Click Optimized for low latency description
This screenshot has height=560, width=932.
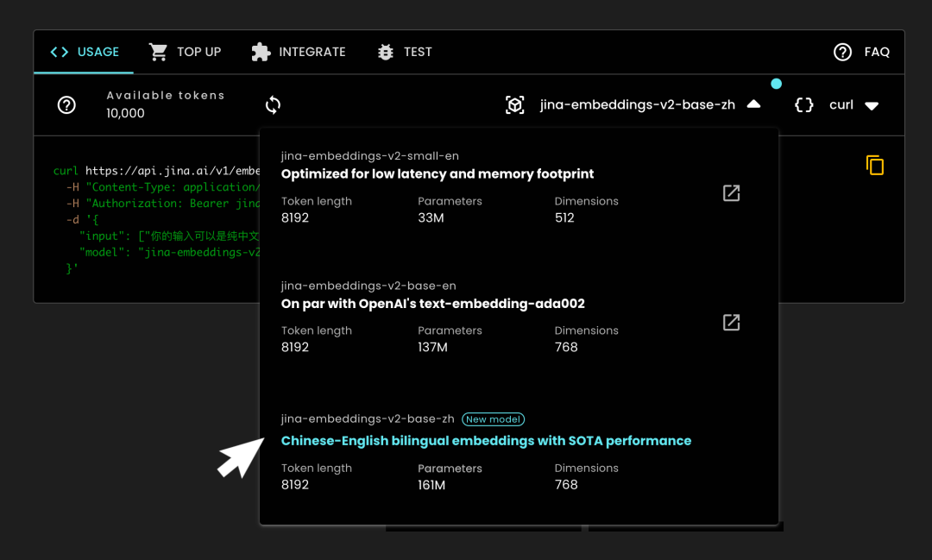(x=437, y=174)
